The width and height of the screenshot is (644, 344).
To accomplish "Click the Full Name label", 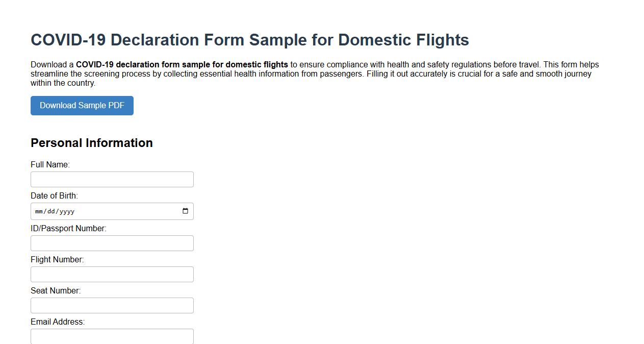I will [50, 164].
